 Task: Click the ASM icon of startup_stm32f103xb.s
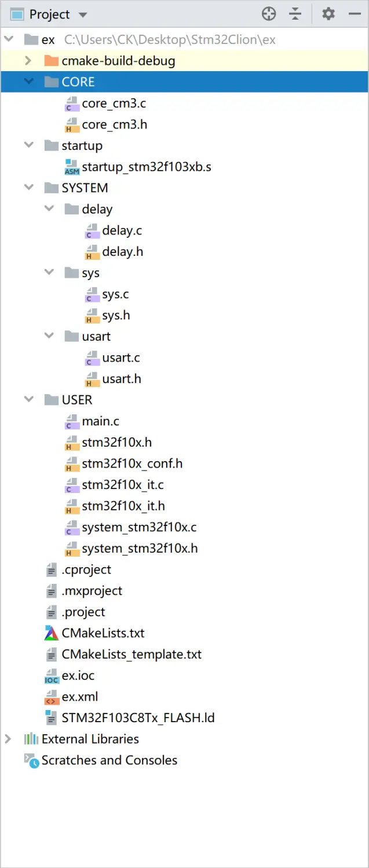72,167
